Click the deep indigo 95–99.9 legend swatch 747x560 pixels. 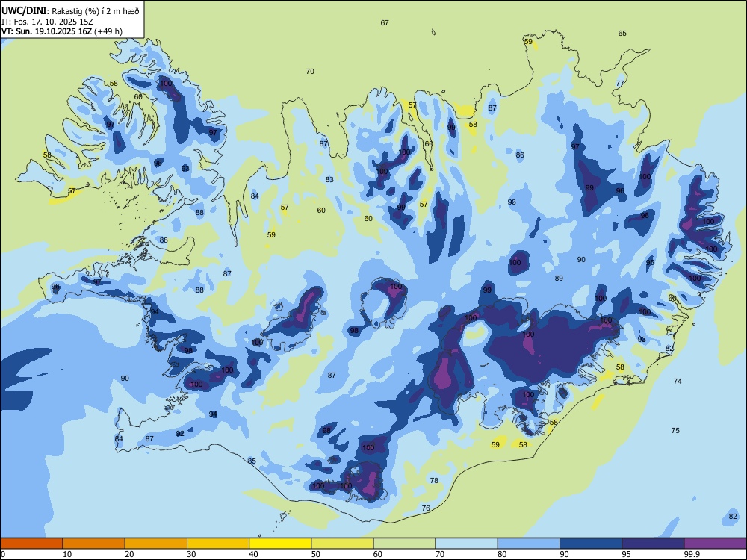pyautogui.click(x=653, y=544)
